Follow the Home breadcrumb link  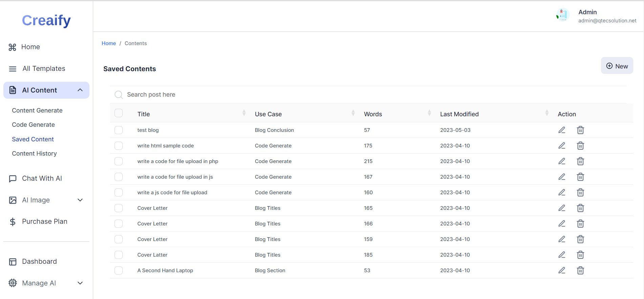[x=109, y=43]
